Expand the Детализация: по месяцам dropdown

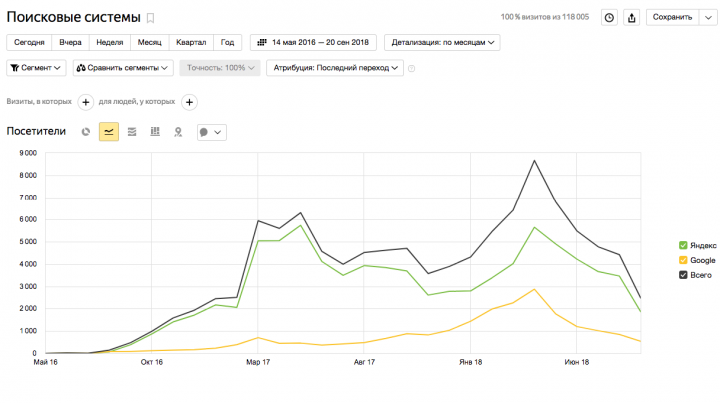tap(442, 42)
